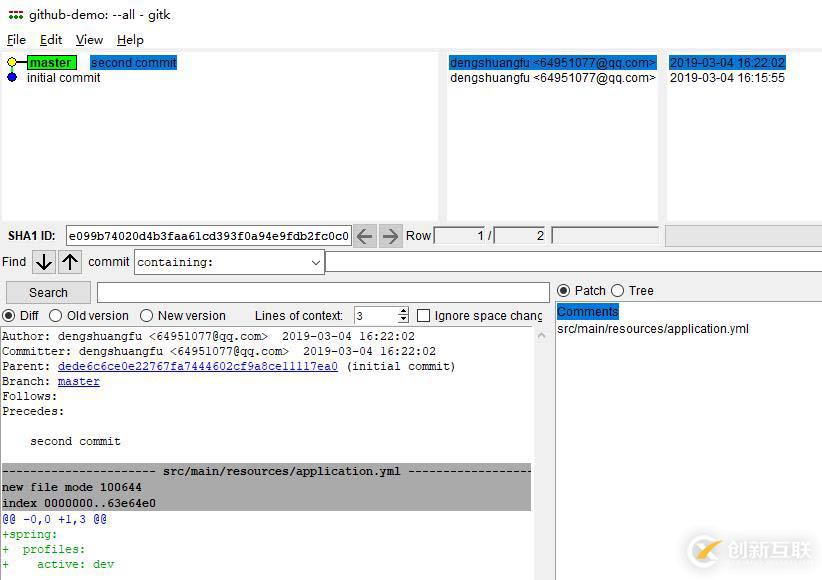Select src/main/resources/application.yml in file list
Viewport: 822px width, 580px height.
tap(653, 329)
